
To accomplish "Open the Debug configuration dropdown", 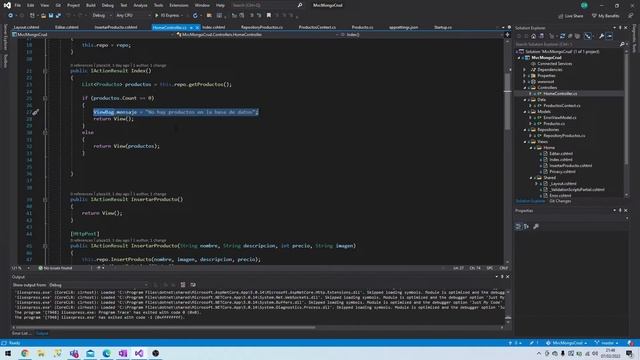I will point(102,16).
